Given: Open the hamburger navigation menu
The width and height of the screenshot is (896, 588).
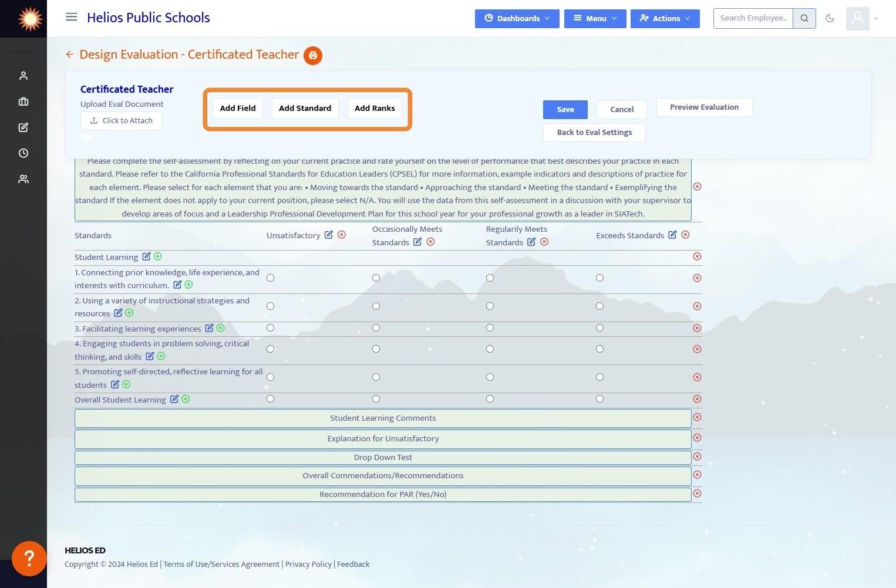Looking at the screenshot, I should tap(71, 17).
